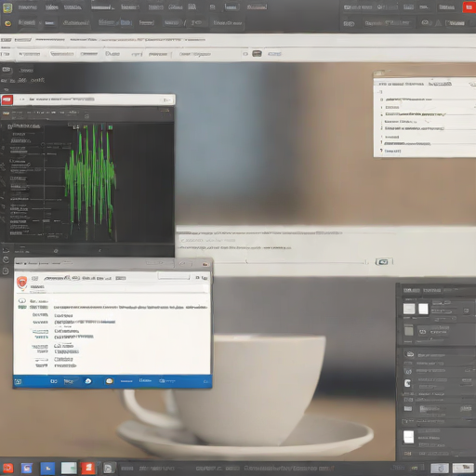Click the yellow-green application logo at top left
The image size is (476, 476).
click(7, 7)
